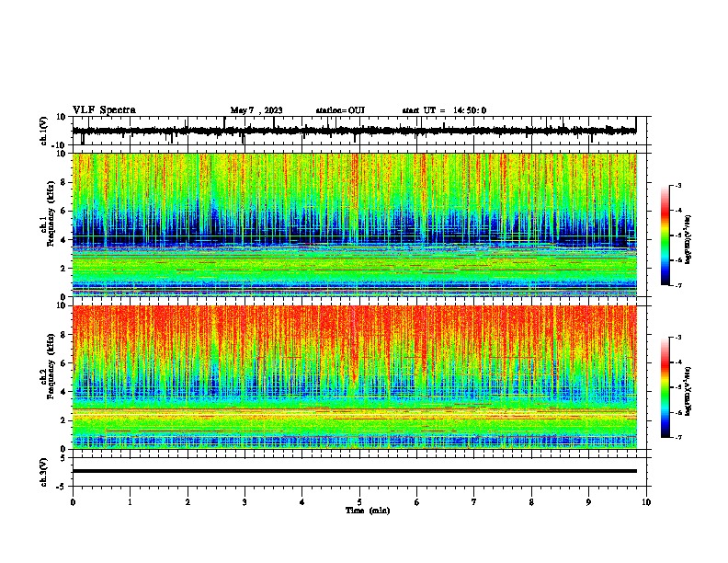Click the "-5" tick on ch.3(V) axis
This screenshot has width=728, height=563.
pyautogui.click(x=62, y=487)
